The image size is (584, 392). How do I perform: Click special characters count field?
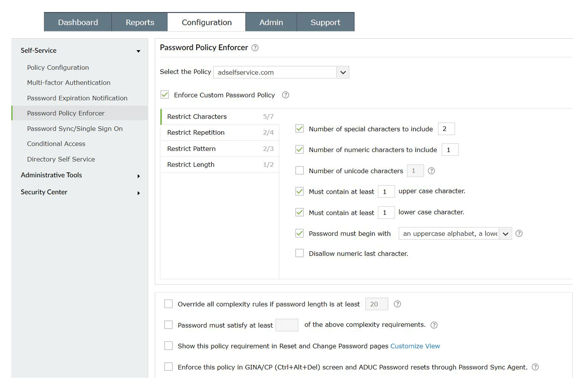446,129
